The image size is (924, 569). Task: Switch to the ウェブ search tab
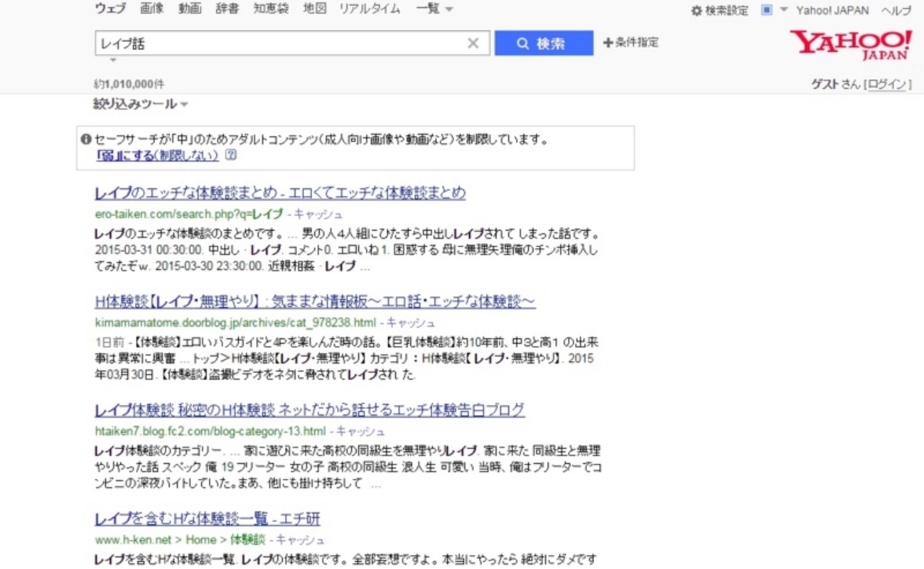coord(110,9)
